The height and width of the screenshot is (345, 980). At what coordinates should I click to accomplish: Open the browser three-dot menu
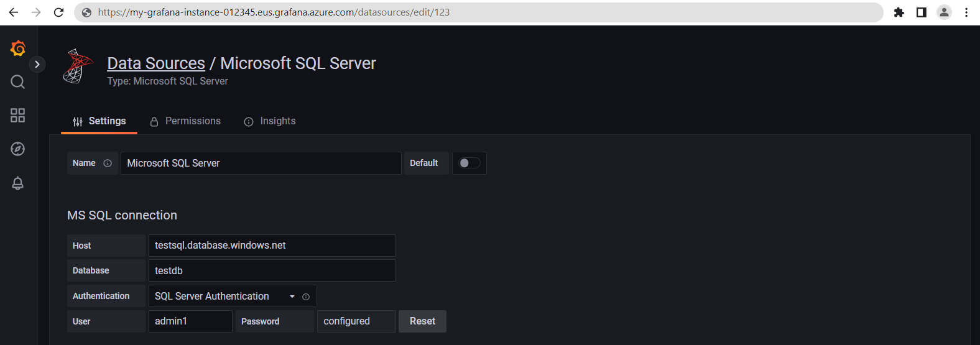click(966, 12)
